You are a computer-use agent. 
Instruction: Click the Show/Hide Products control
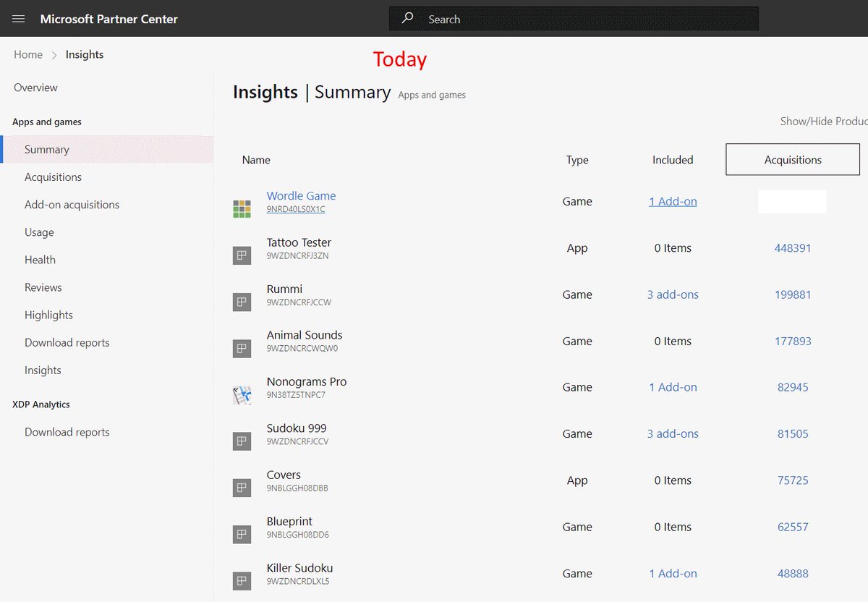tap(823, 121)
